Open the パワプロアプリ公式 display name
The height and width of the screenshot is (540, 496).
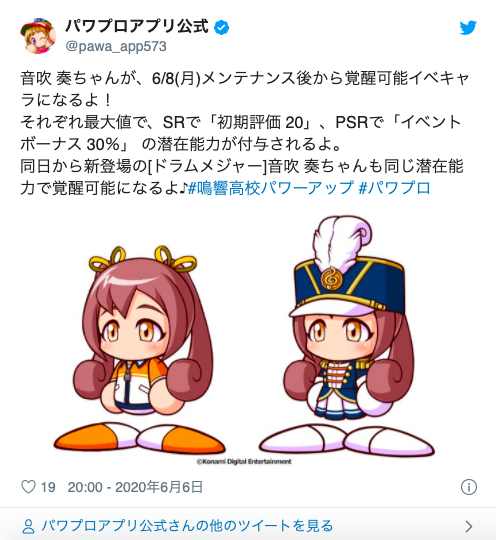[137, 26]
